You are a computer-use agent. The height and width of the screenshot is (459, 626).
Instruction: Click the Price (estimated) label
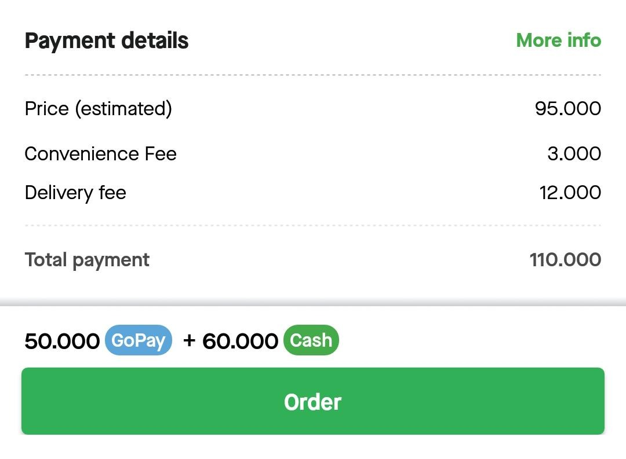[98, 108]
